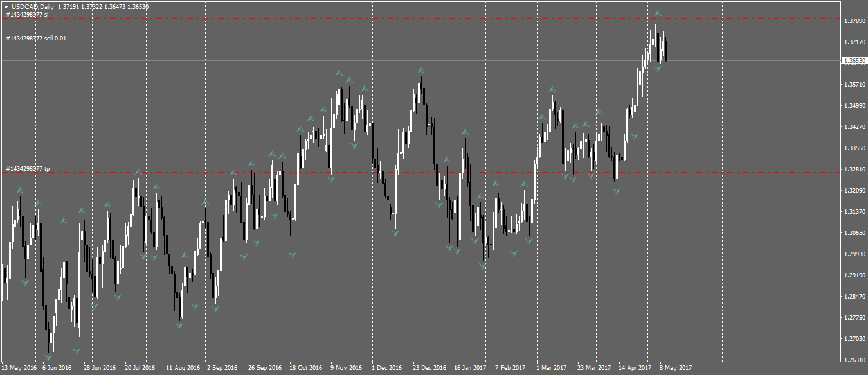Click the 1 Mar 2017 date label
This screenshot has width=868, height=375.
[x=552, y=369]
